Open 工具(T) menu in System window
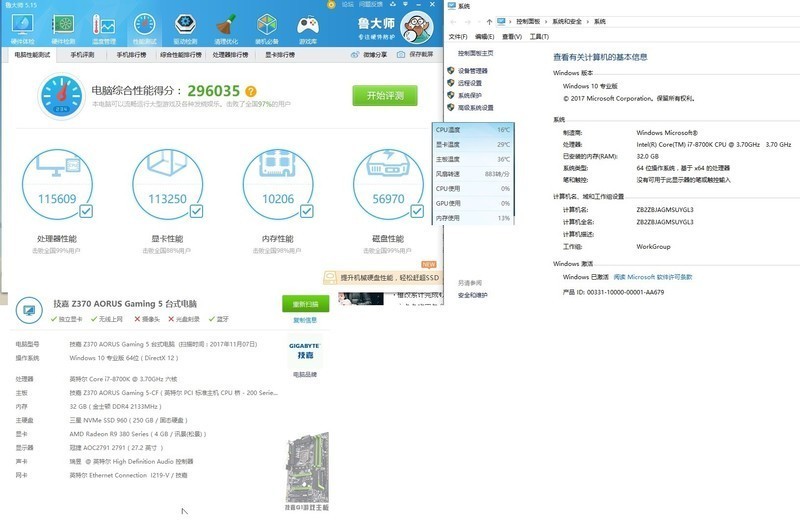 (539, 37)
